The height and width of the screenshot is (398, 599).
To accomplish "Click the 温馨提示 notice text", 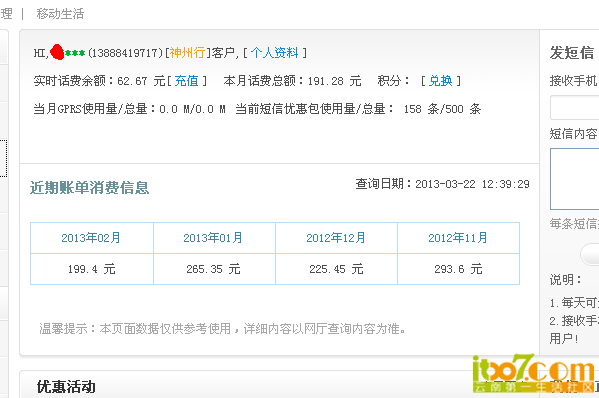I will coord(222,328).
